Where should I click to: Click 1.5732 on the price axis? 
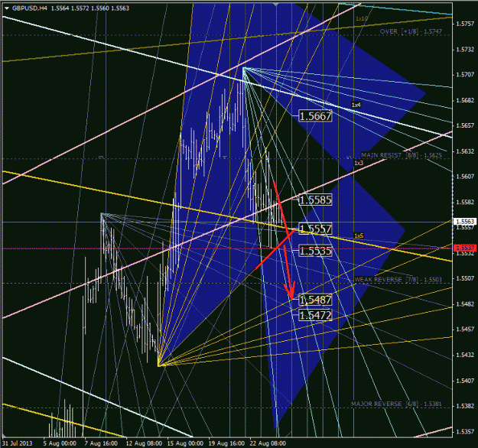click(x=465, y=50)
